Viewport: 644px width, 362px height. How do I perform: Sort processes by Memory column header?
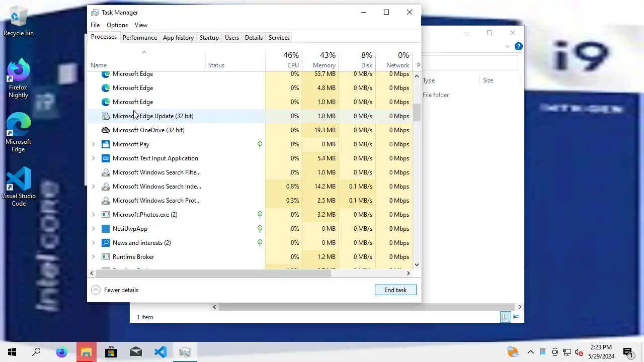(x=320, y=60)
